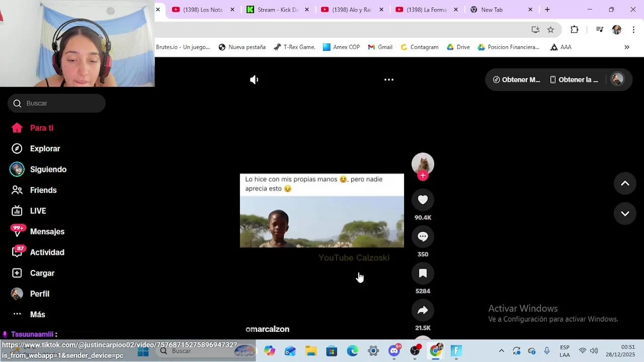The width and height of the screenshot is (644, 362).
Task: Click the Obtener M... button
Action: (516, 79)
